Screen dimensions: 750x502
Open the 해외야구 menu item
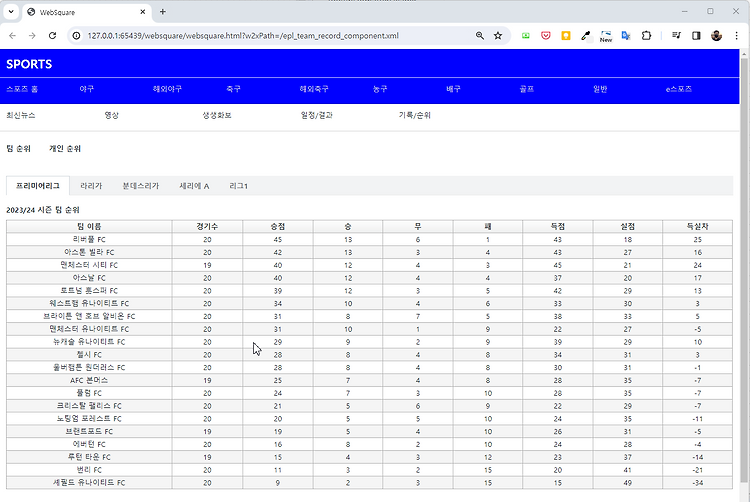(x=167, y=89)
